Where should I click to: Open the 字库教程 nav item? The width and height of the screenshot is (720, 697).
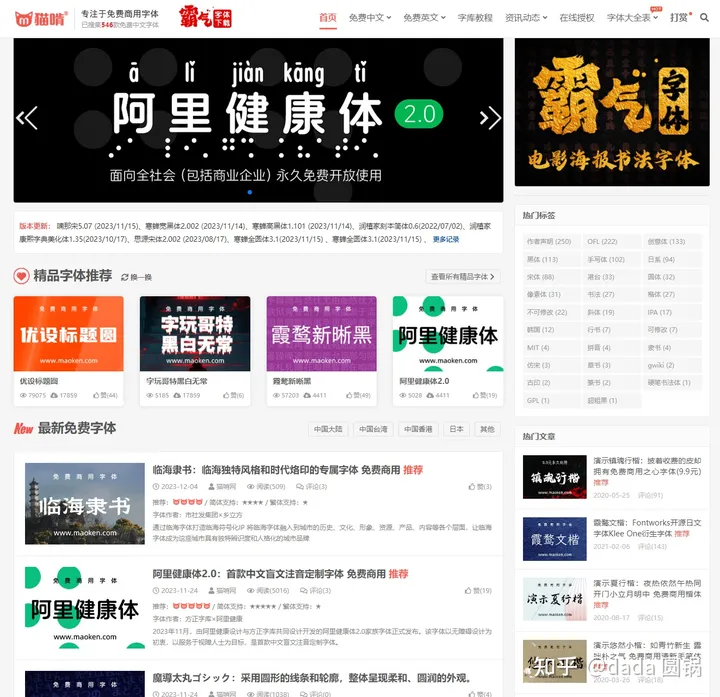click(475, 17)
